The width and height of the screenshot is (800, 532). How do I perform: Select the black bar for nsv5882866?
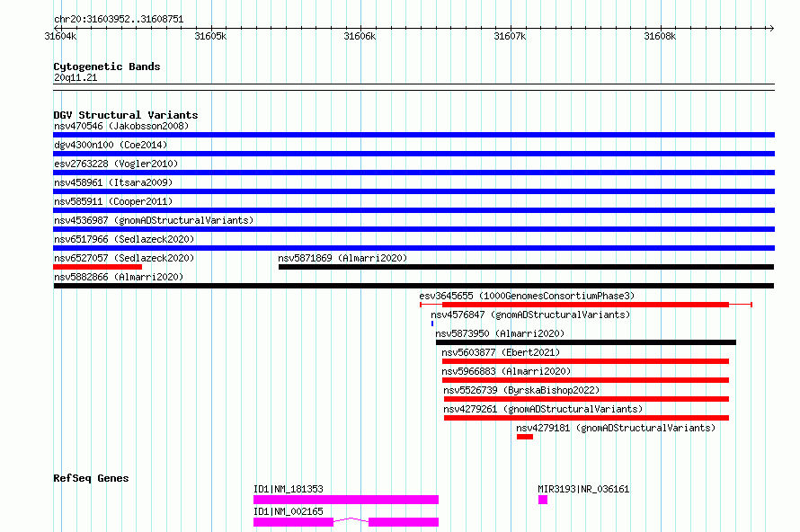pos(413,286)
